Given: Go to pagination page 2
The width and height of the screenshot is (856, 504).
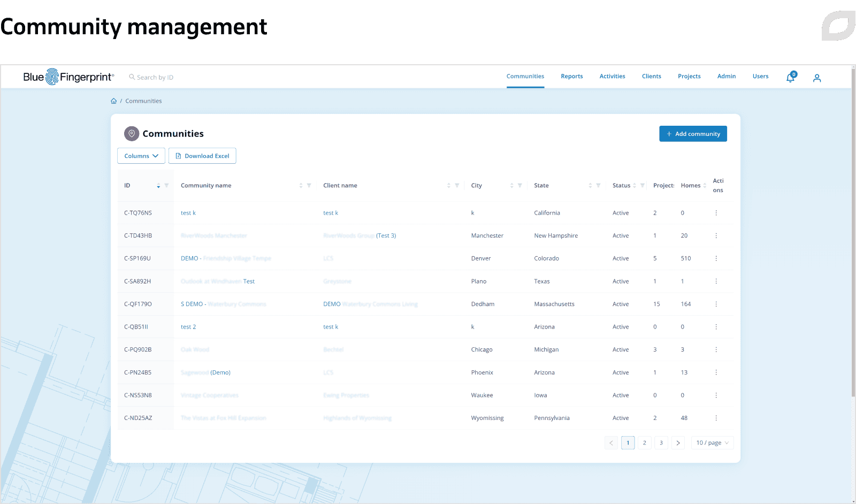Looking at the screenshot, I should 645,443.
